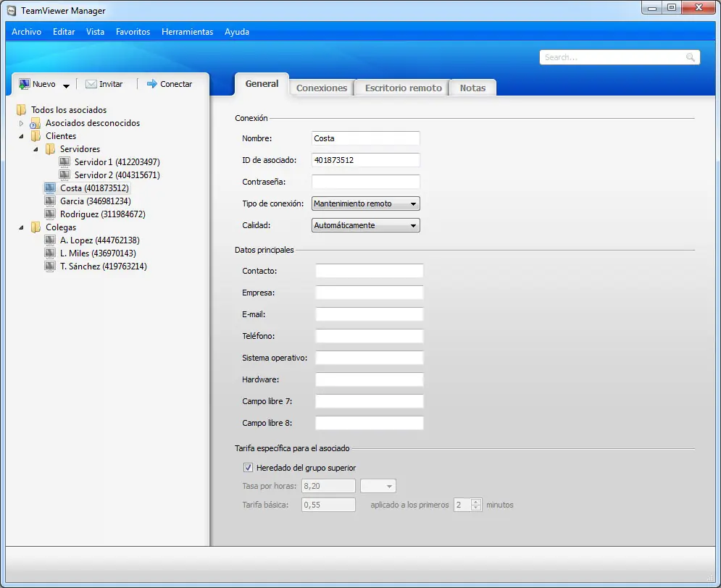The height and width of the screenshot is (588, 721).
Task: Click the A. Lopez computer icon
Action: 50,240
